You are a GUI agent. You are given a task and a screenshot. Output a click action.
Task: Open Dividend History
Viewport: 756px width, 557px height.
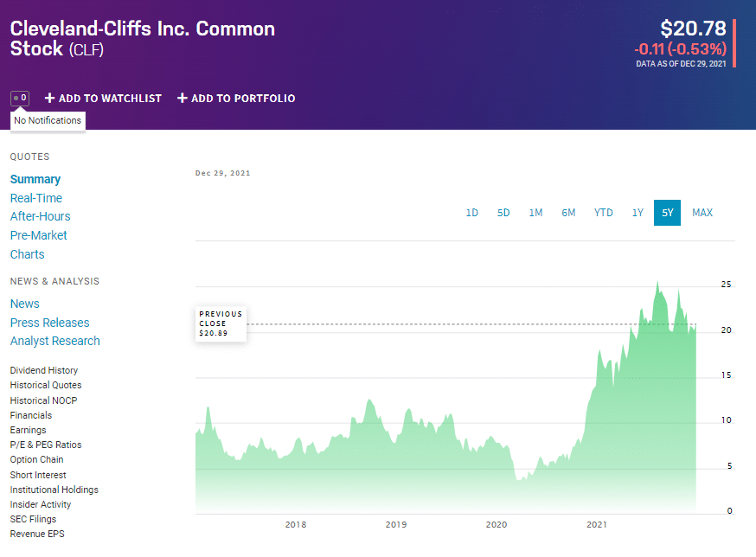click(44, 370)
